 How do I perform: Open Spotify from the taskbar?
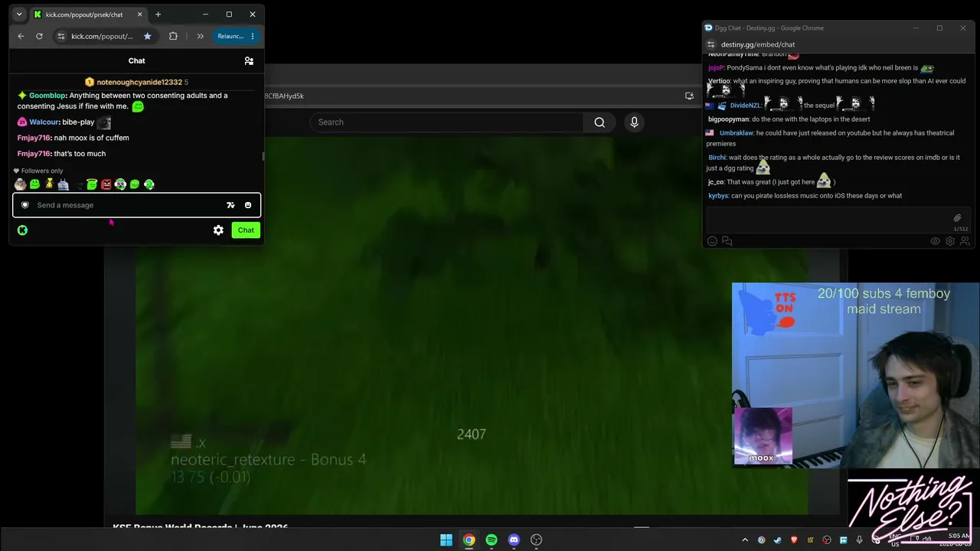coord(492,540)
